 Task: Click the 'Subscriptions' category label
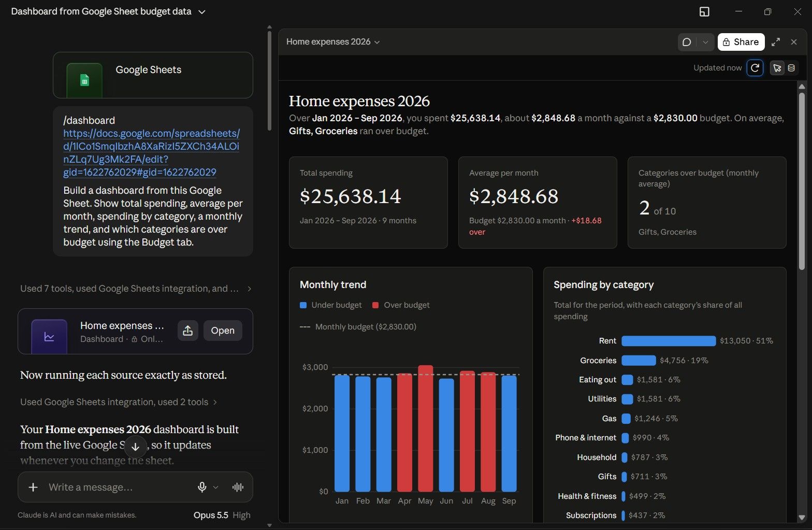point(591,515)
